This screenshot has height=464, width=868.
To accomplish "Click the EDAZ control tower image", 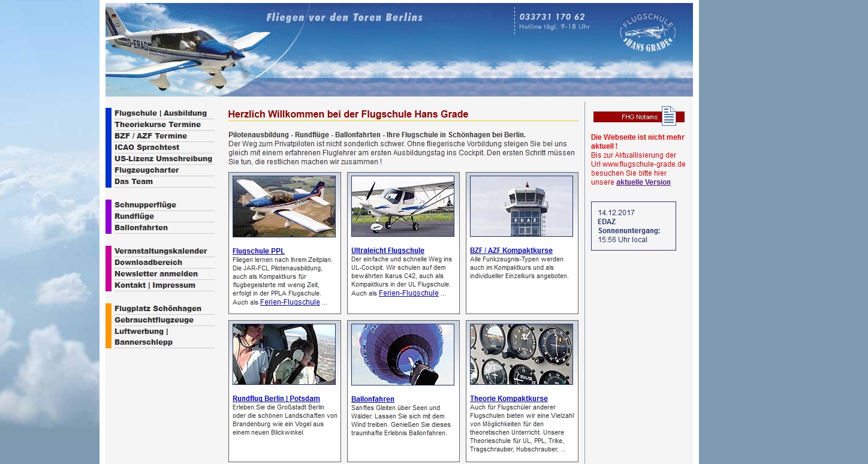I will click(x=522, y=206).
